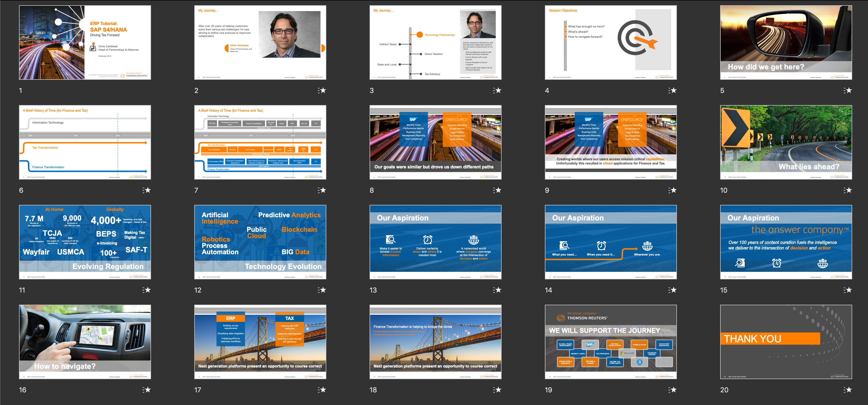Screen dimensions: 868x405
Task: Click the transition star icon under slide 5
Action: pyautogui.click(x=848, y=90)
